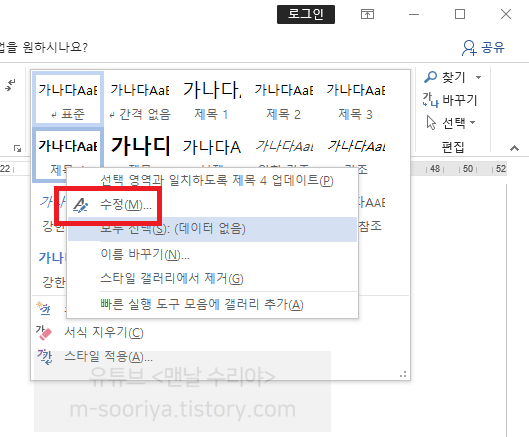Apply the 제목 1 heading style
Image resolution: width=529 pixels, height=437 pixels.
click(x=212, y=99)
